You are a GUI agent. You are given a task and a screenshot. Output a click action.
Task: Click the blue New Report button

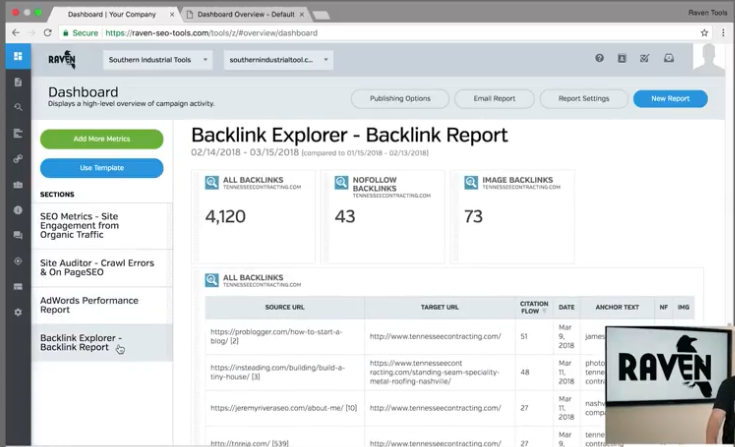(669, 99)
